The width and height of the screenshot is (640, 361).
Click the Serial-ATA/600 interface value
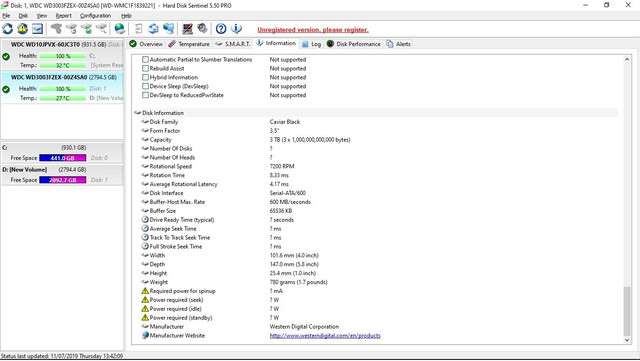[287, 193]
